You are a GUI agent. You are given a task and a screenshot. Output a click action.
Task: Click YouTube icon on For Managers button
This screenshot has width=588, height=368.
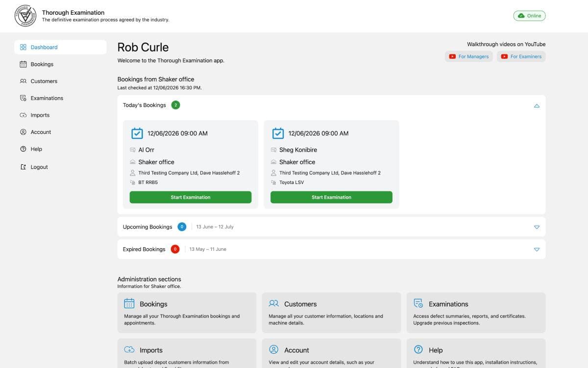(x=452, y=56)
